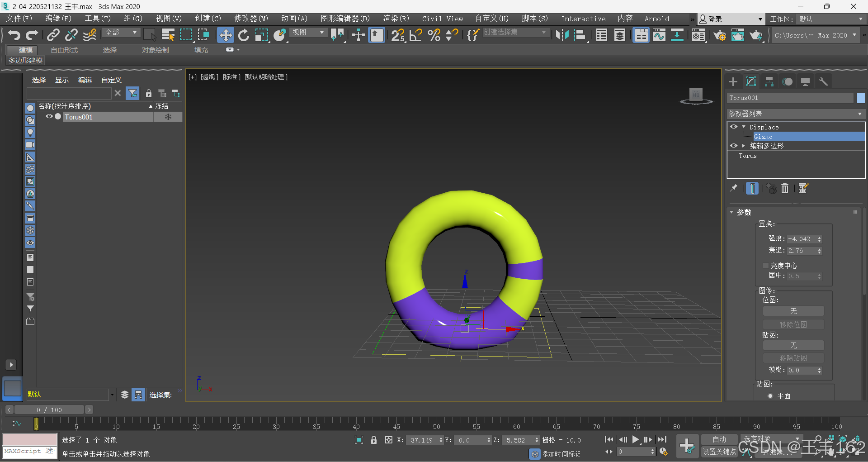Select the Link tool icon

click(53, 35)
